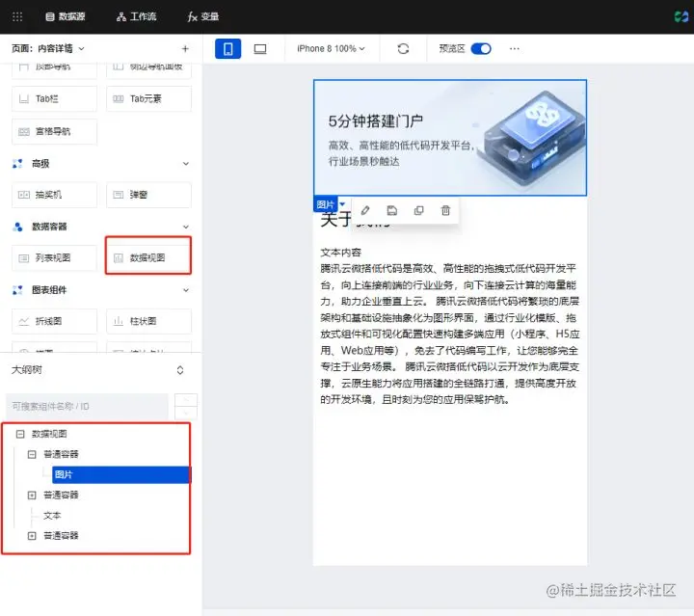Click the Tab元素 component icon

[119, 98]
